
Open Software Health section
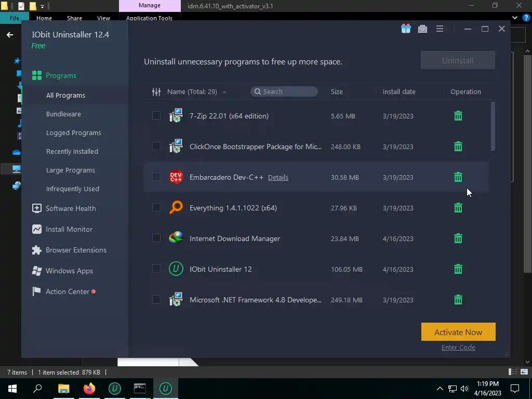64,208
